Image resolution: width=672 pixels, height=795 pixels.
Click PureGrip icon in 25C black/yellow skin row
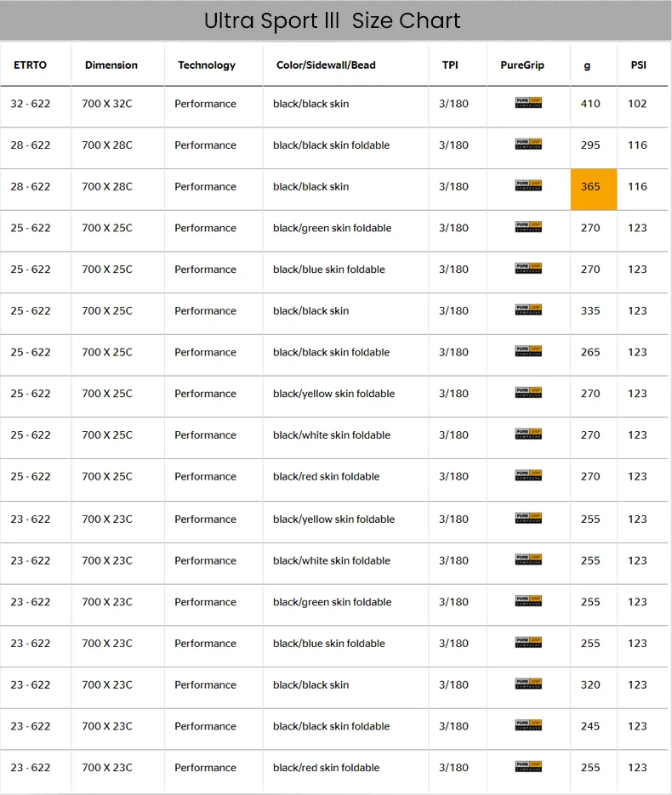pyautogui.click(x=528, y=393)
